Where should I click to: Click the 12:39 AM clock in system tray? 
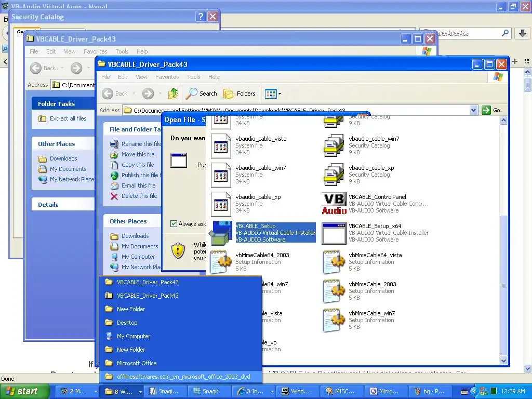tap(513, 392)
